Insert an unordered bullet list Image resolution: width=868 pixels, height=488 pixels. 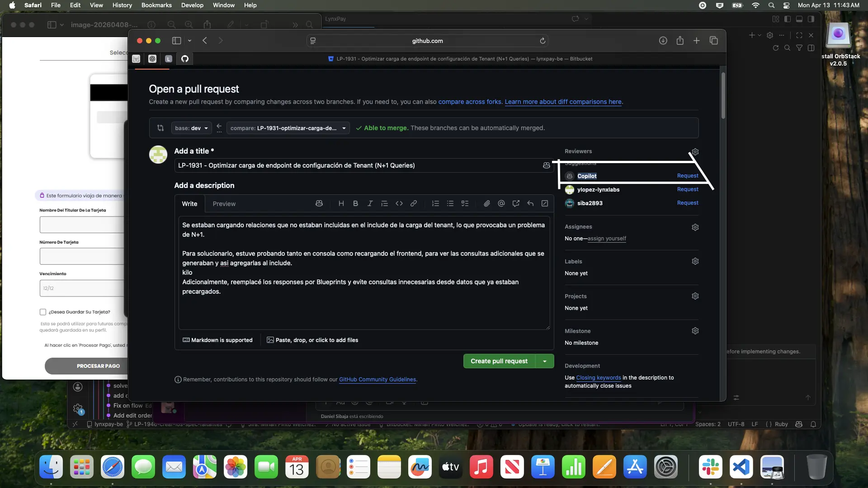[x=450, y=204]
